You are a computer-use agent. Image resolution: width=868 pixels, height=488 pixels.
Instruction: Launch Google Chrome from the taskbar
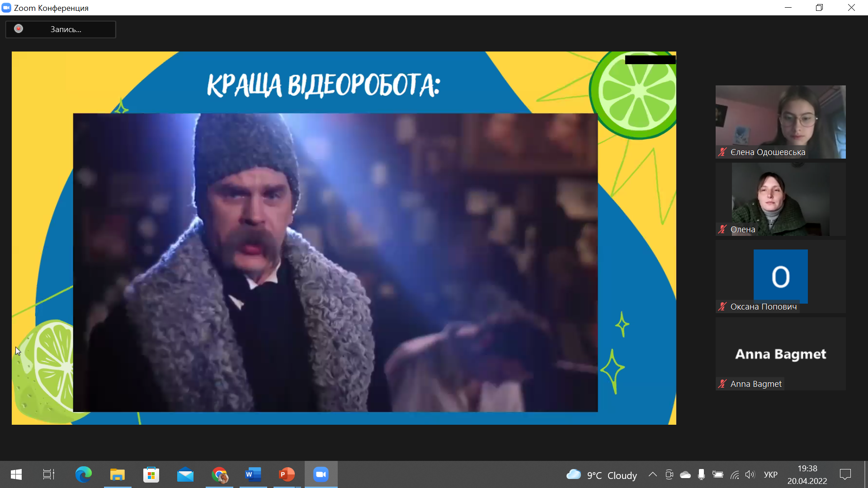pyautogui.click(x=220, y=474)
